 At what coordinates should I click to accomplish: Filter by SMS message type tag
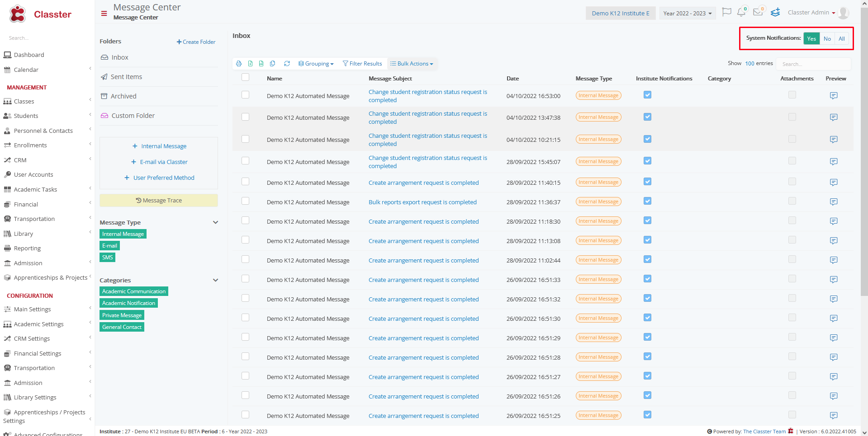(107, 257)
